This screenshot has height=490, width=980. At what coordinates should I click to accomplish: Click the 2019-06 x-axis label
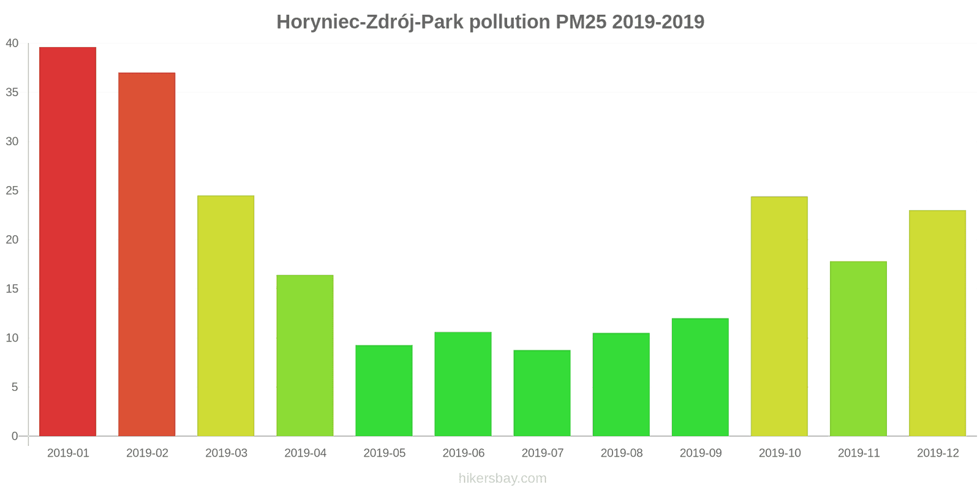463,453
